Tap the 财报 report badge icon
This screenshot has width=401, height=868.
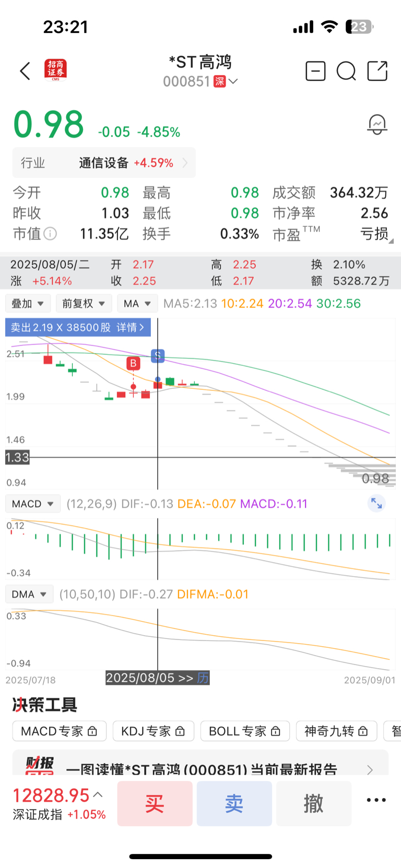point(40,765)
